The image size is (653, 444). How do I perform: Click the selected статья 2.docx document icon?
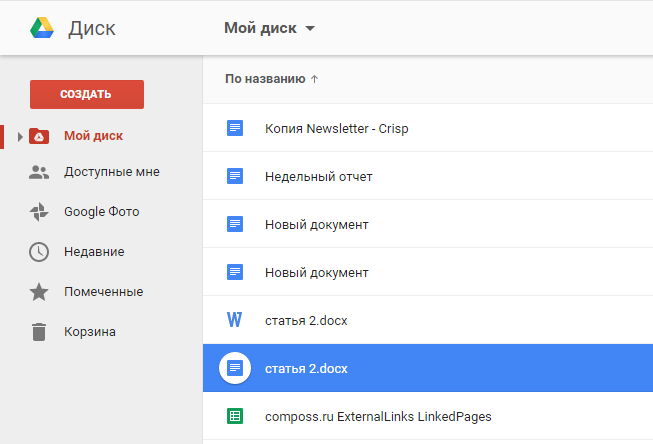[x=235, y=368]
